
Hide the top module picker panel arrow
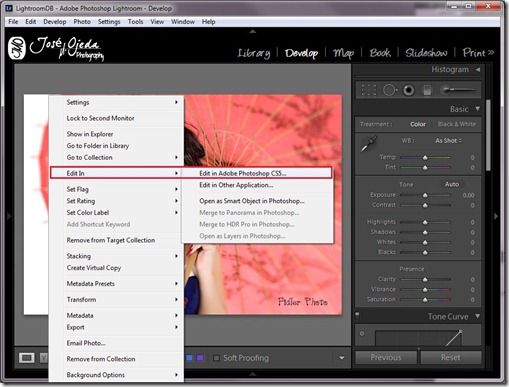click(253, 31)
